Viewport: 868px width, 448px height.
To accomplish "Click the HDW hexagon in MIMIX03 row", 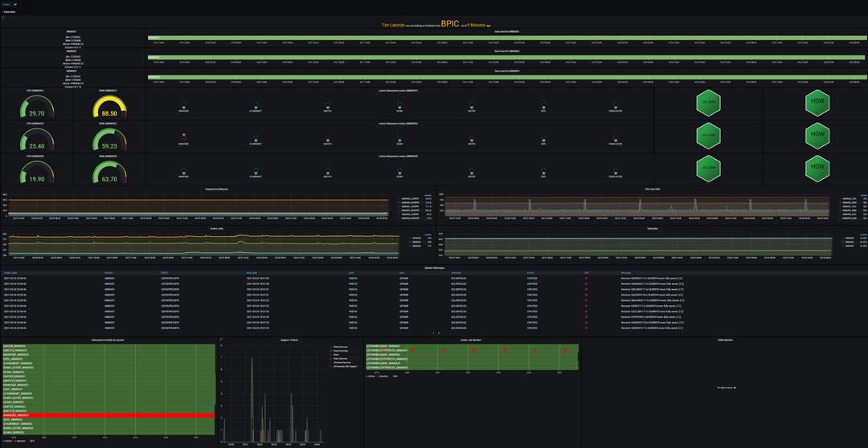I will [817, 169].
